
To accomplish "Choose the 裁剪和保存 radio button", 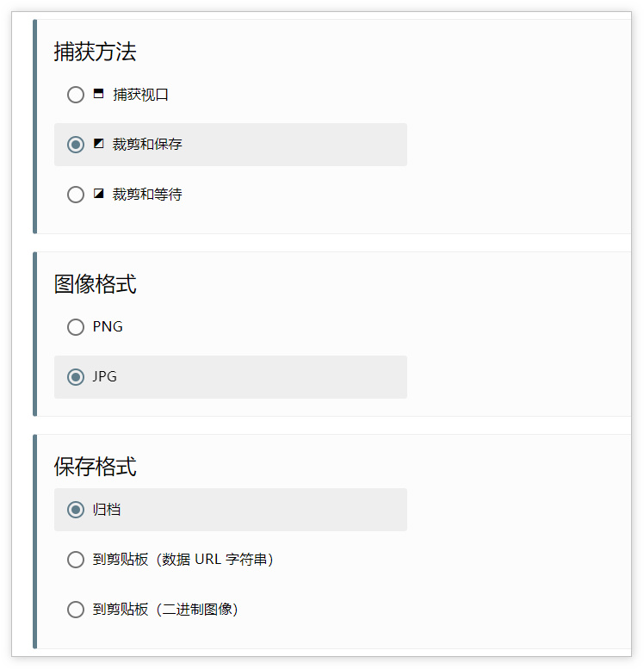I will click(76, 145).
